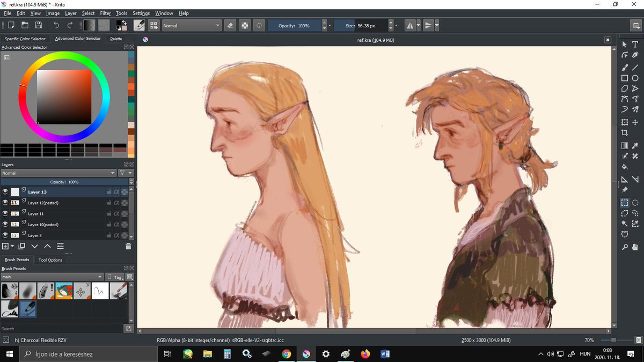644x362 pixels.
Task: Adjust the brush Size slider
Action: click(x=361, y=25)
